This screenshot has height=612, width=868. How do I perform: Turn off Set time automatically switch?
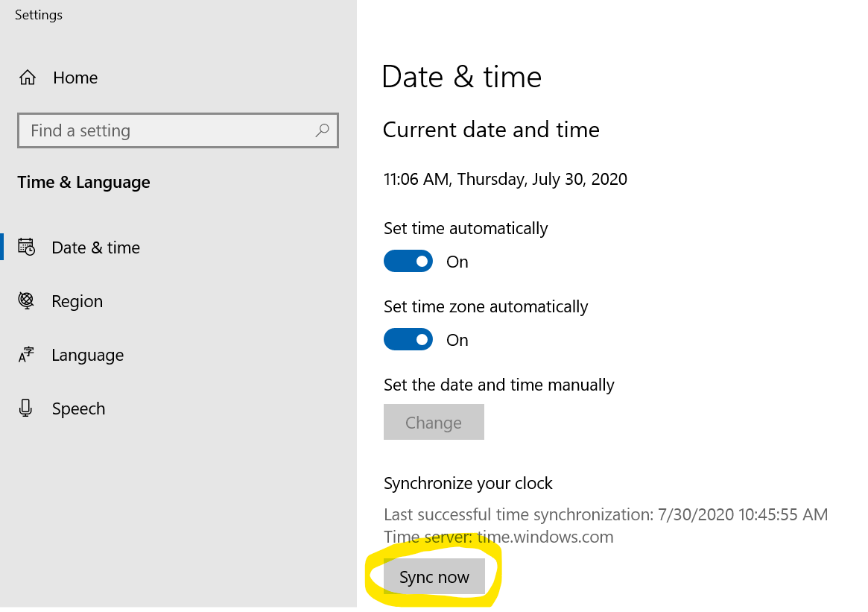click(408, 262)
